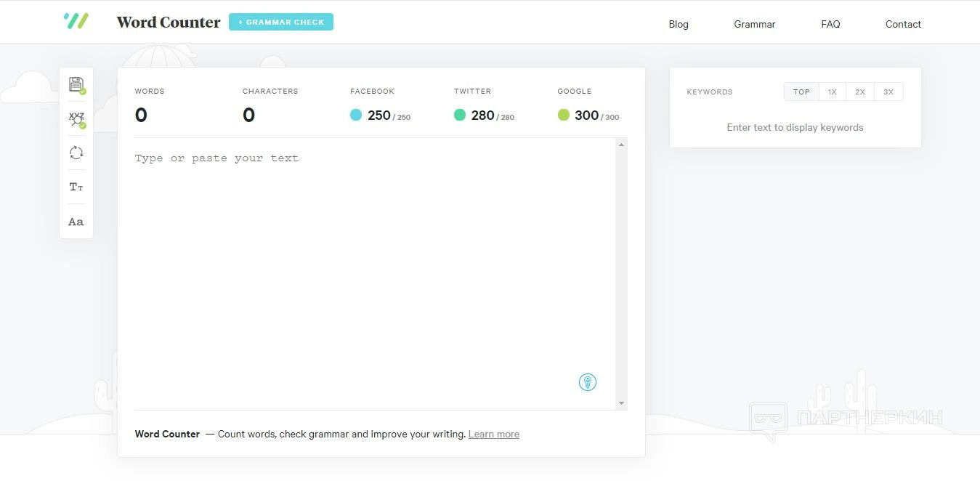Click the green Twitter indicator dot
The height and width of the screenshot is (481, 980).
460,115
